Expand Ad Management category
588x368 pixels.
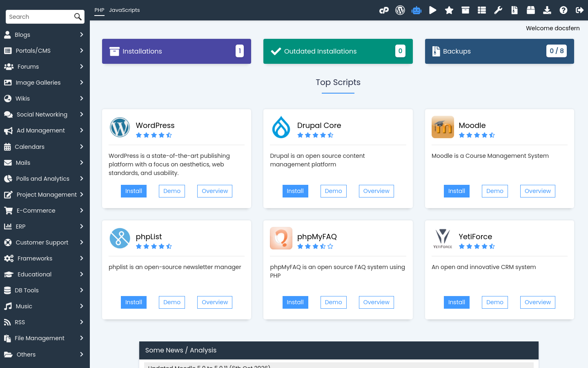[82, 130]
